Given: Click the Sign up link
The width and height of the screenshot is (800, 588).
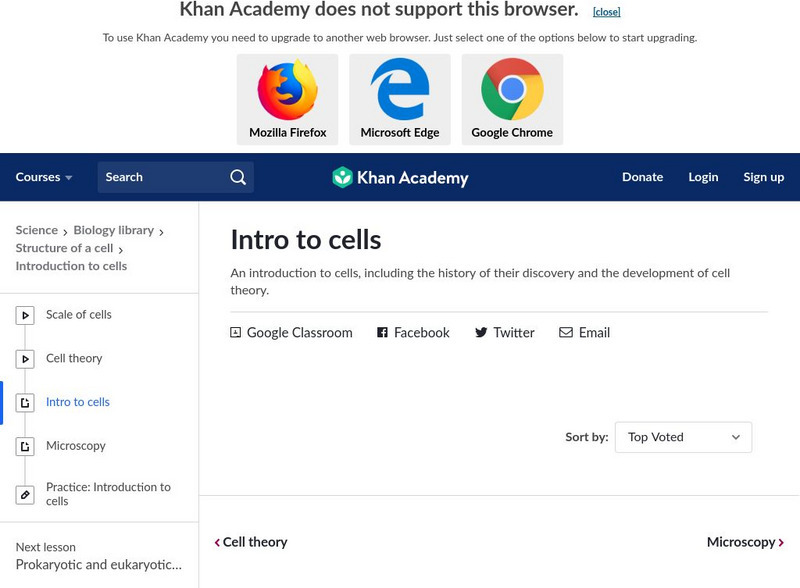Looking at the screenshot, I should tap(763, 177).
